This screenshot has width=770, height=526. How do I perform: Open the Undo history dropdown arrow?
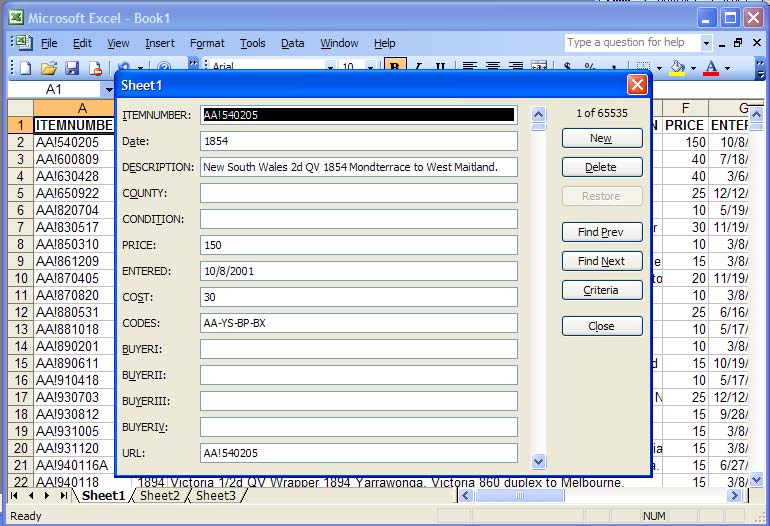pos(140,67)
